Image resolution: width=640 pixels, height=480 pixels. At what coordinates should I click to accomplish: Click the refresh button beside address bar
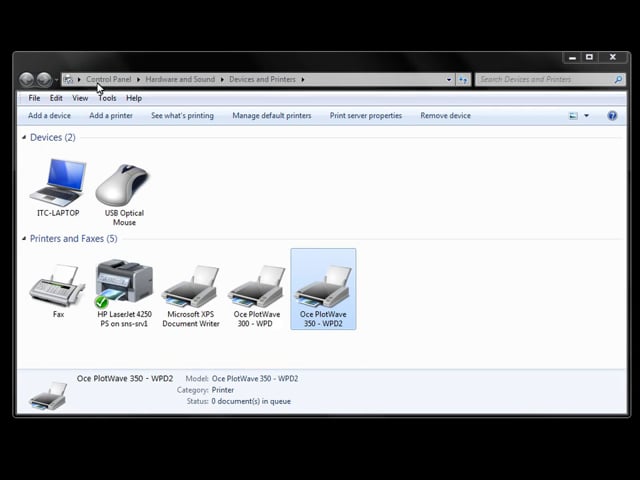coord(463,80)
